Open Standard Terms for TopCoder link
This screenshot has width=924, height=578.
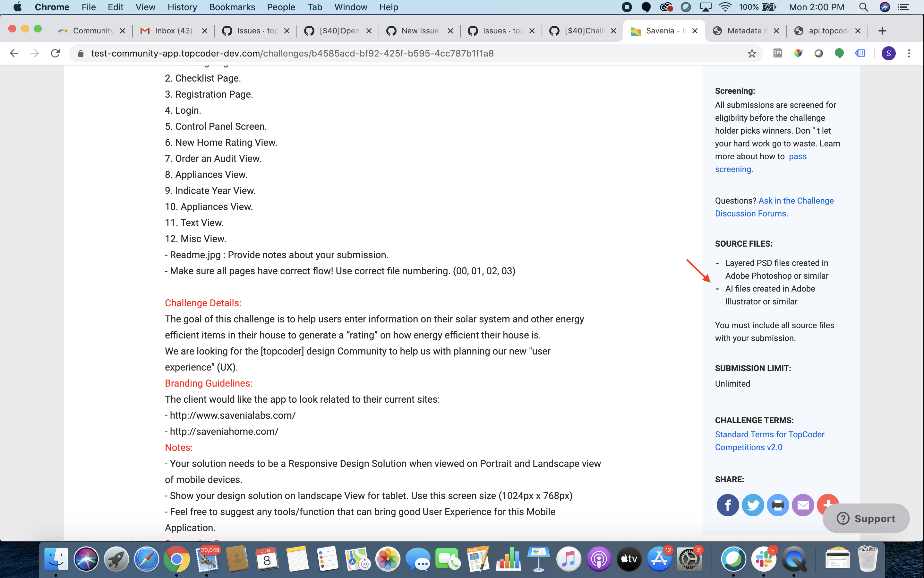pos(769,441)
